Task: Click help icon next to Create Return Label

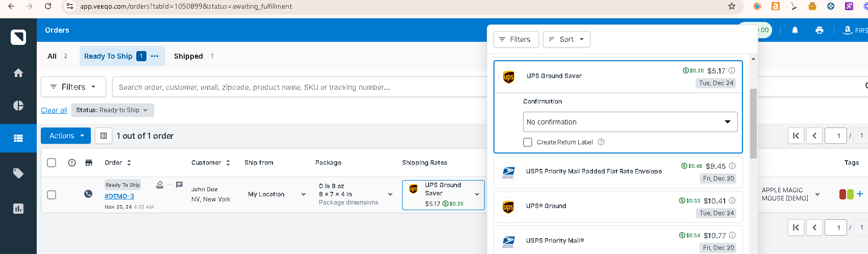Action: tap(601, 142)
